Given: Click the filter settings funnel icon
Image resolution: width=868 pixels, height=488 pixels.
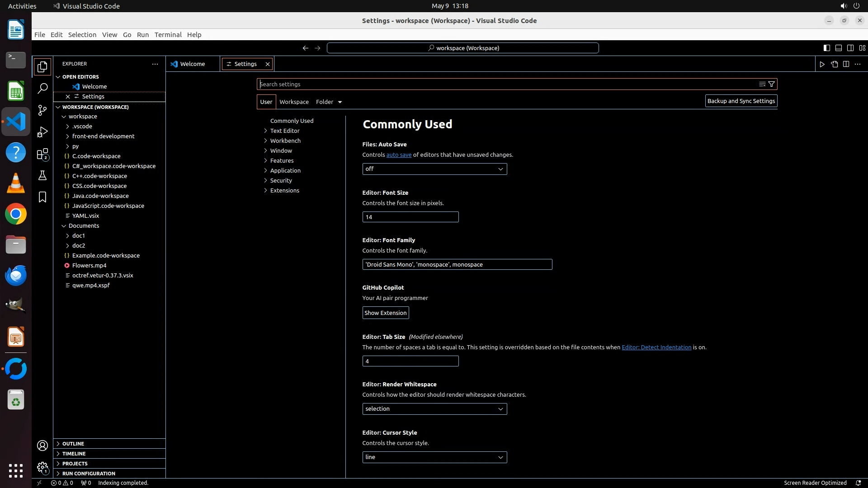Looking at the screenshot, I should click(x=772, y=84).
